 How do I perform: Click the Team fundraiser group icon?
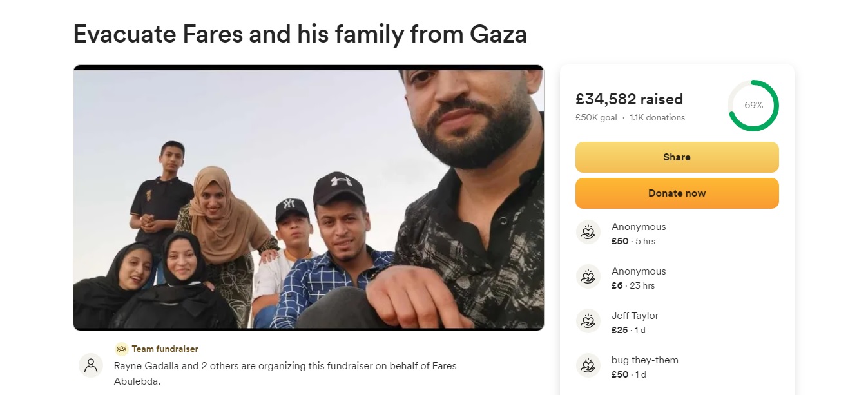coord(121,349)
